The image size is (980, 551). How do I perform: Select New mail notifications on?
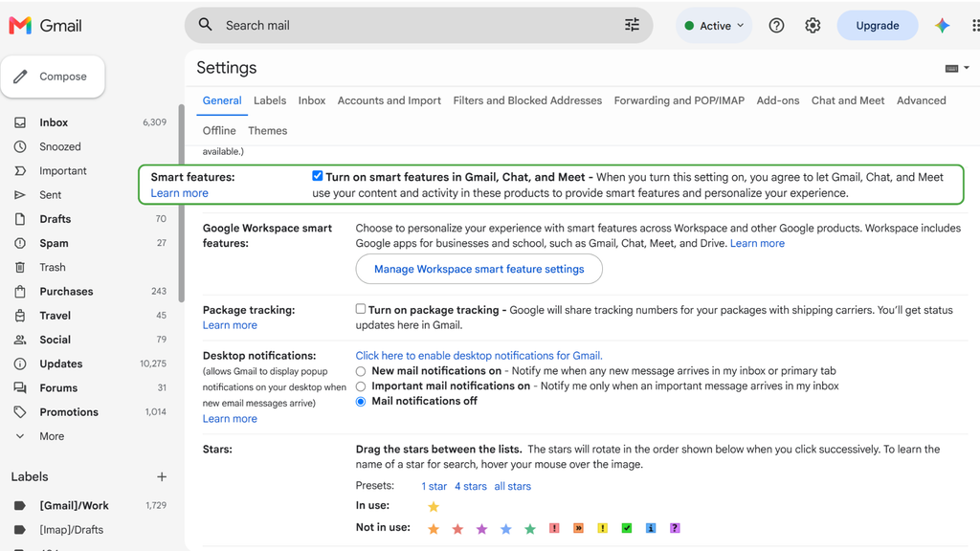tap(361, 371)
